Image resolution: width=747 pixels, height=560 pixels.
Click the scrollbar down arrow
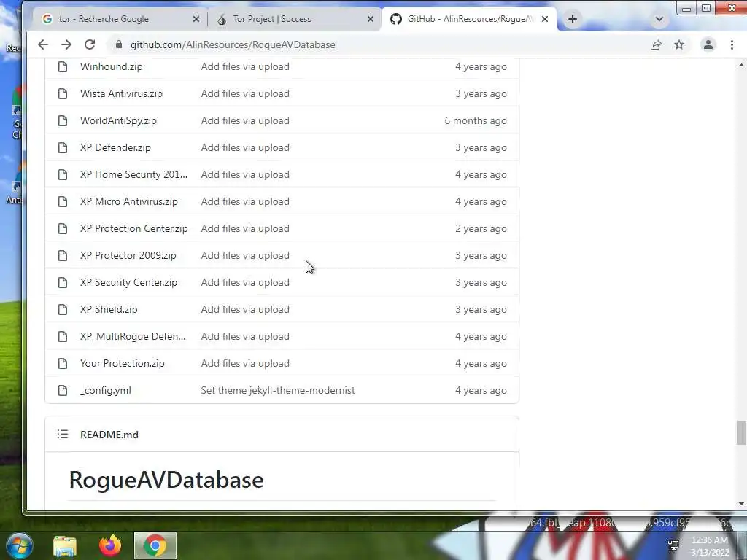(741, 504)
